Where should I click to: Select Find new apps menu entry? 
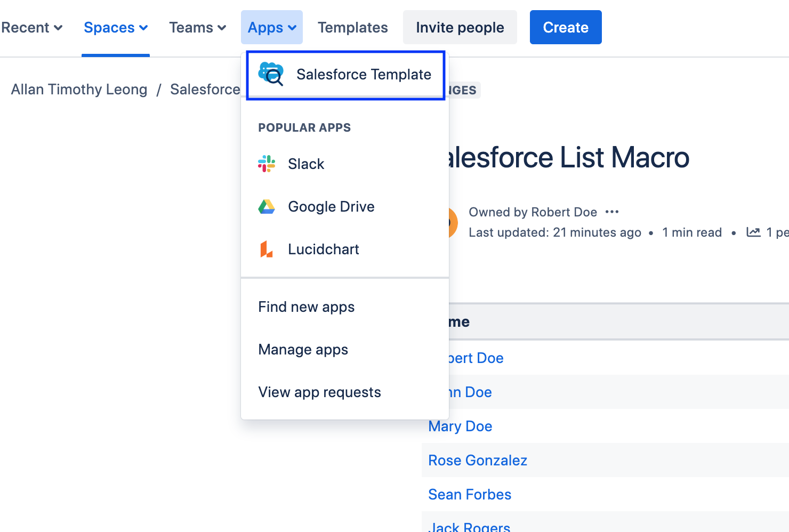[x=307, y=307]
